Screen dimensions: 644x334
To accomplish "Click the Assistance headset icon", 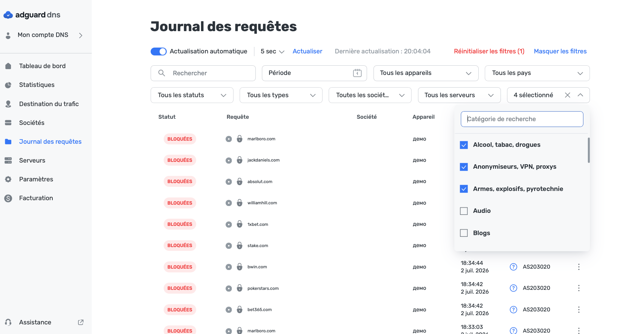I will click(8, 322).
